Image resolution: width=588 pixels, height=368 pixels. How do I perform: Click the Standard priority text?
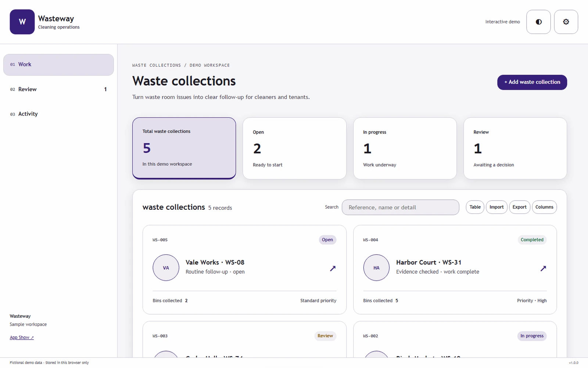click(318, 301)
